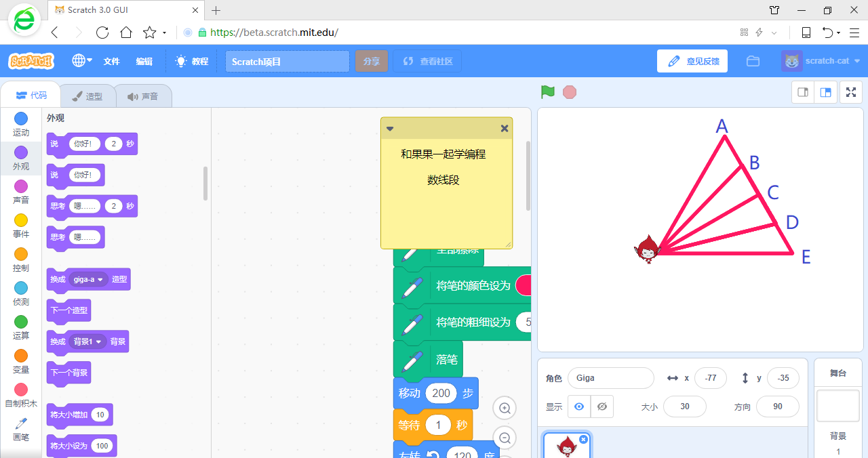The image size is (868, 458).
Task: Open a new browser tab
Action: click(216, 10)
